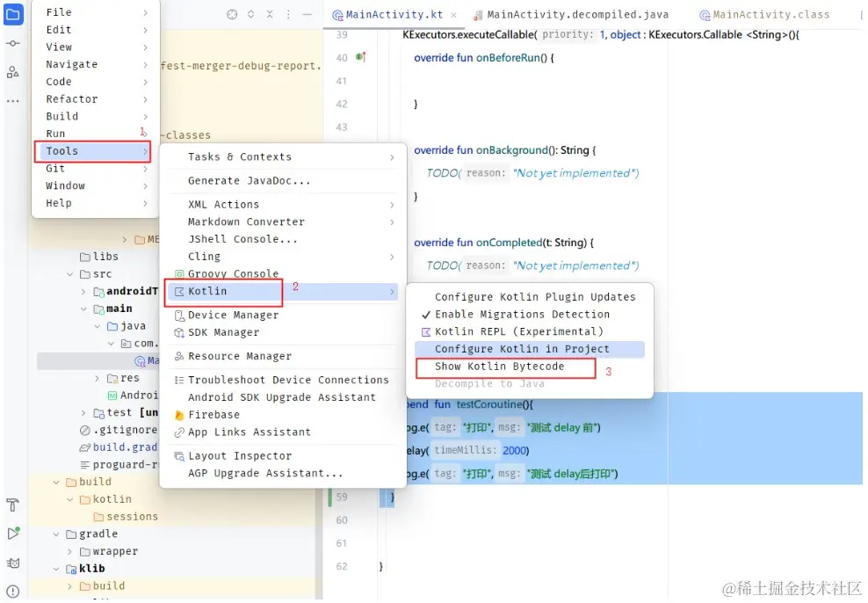
Task: Select Troubleshoot Device Connections
Action: coord(283,381)
